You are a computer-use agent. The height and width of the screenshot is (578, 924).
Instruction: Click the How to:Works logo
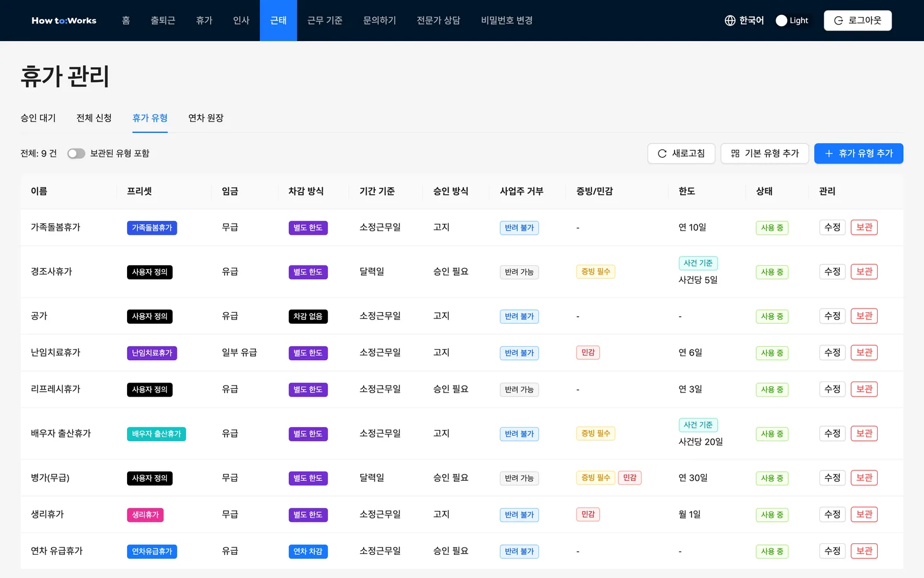(64, 20)
